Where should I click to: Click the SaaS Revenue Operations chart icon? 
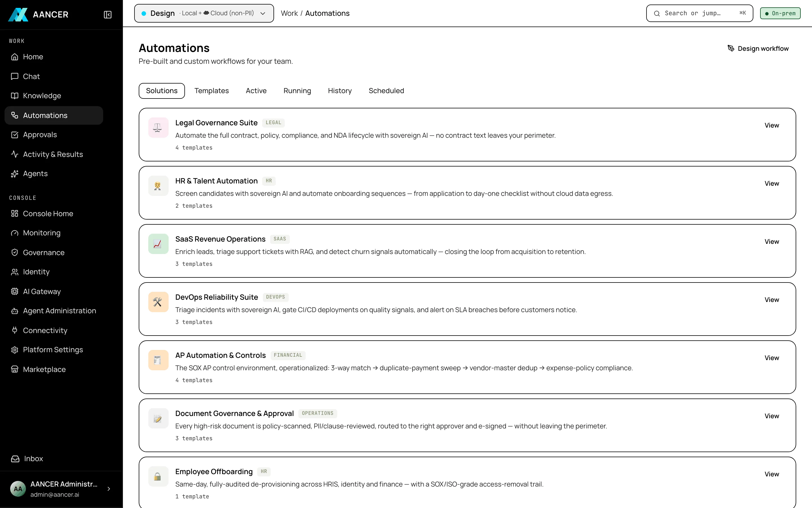[158, 244]
